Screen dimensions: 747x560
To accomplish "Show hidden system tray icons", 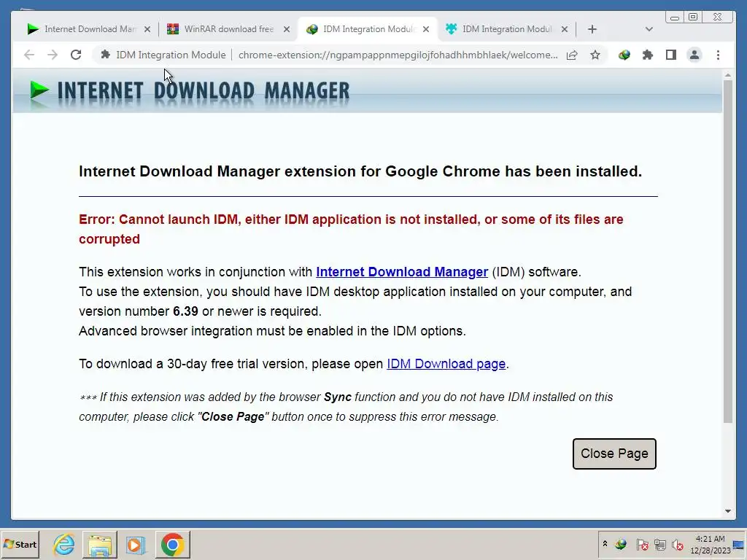I will coord(605,544).
